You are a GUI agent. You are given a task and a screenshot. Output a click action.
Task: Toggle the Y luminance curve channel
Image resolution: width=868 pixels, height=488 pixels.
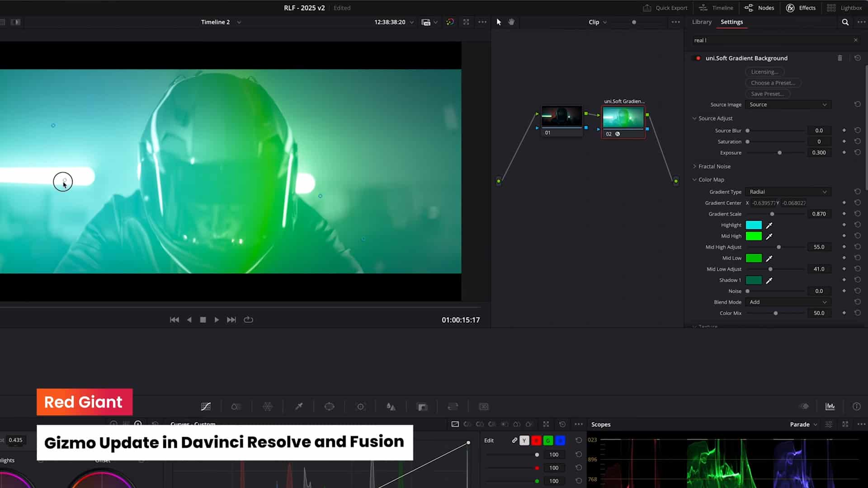point(524,441)
